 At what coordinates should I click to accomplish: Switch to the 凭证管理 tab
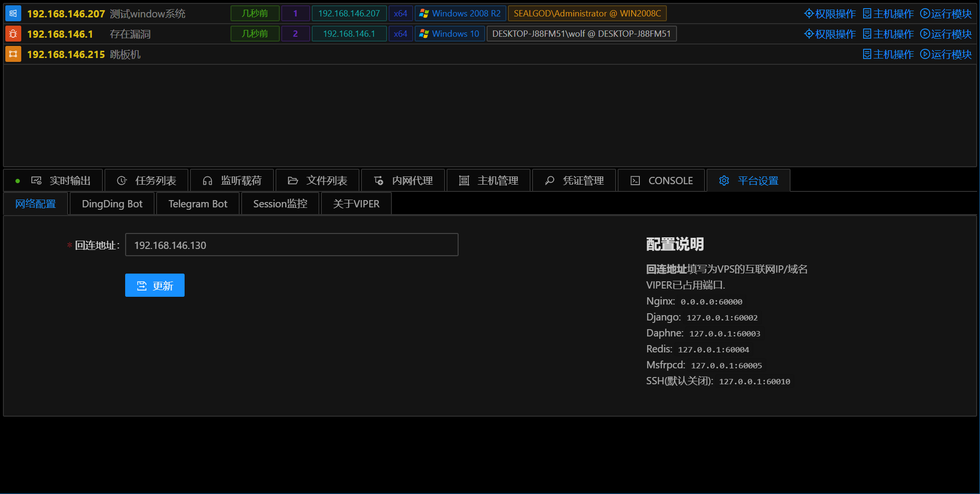574,181
